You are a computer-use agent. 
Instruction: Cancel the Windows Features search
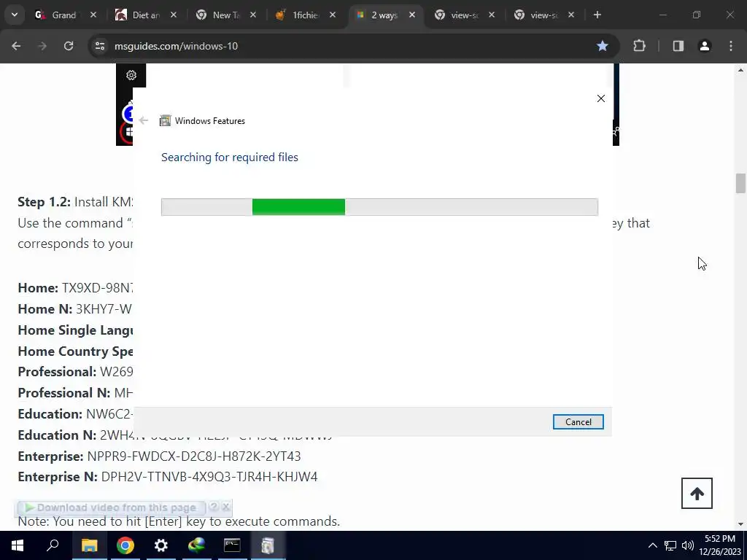click(578, 422)
